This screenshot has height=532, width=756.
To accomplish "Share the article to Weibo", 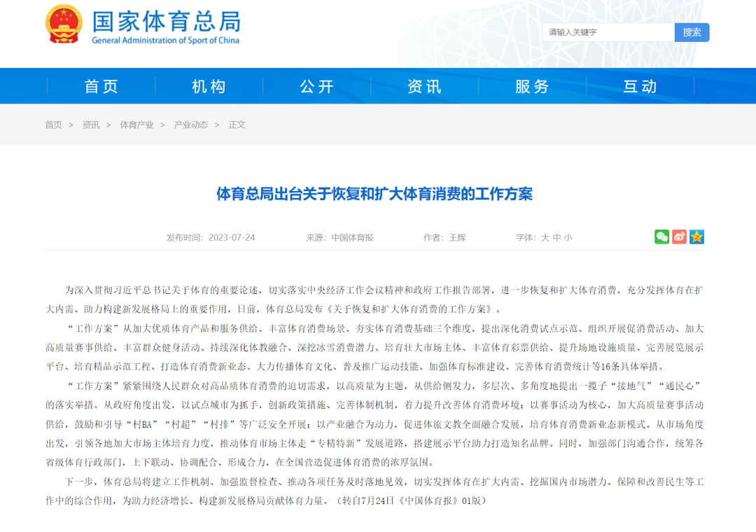I will [679, 237].
